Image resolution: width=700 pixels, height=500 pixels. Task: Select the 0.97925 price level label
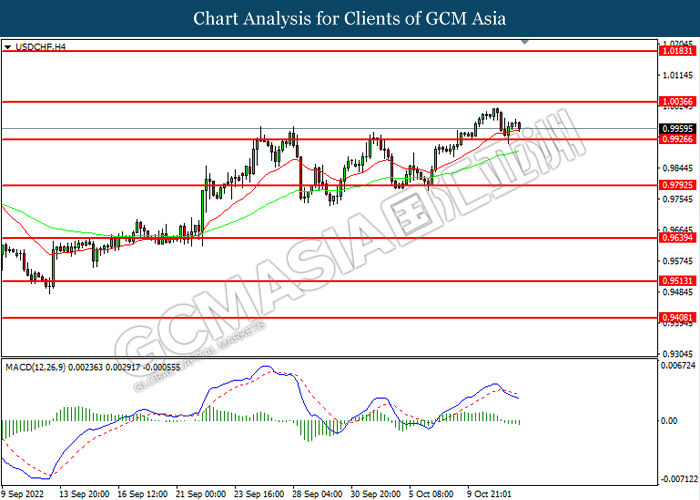point(678,185)
